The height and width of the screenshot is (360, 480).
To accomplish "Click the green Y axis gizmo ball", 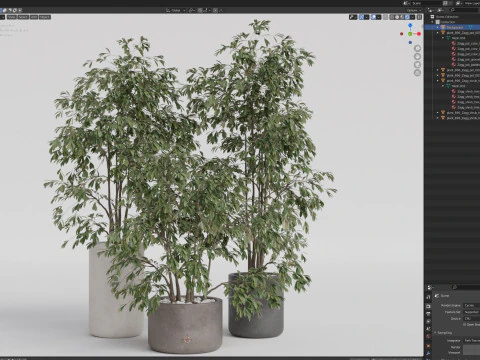I will point(410,34).
